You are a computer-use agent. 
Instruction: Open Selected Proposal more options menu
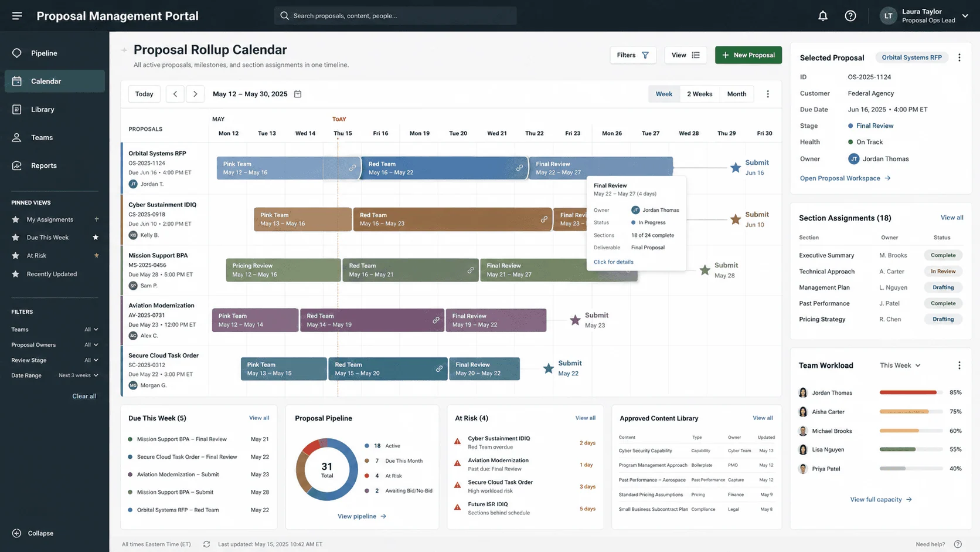click(x=959, y=57)
